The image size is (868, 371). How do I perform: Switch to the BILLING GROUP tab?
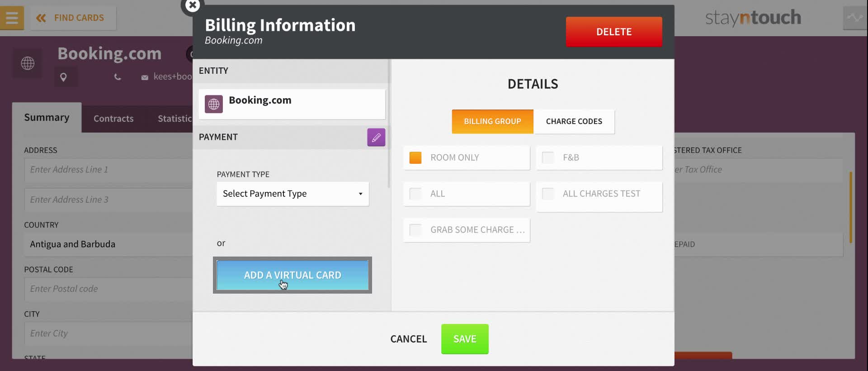pos(492,121)
